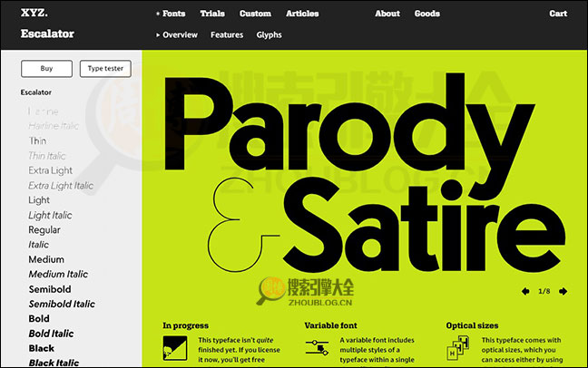Select the Medium style
This screenshot has width=588, height=368.
[x=46, y=259]
